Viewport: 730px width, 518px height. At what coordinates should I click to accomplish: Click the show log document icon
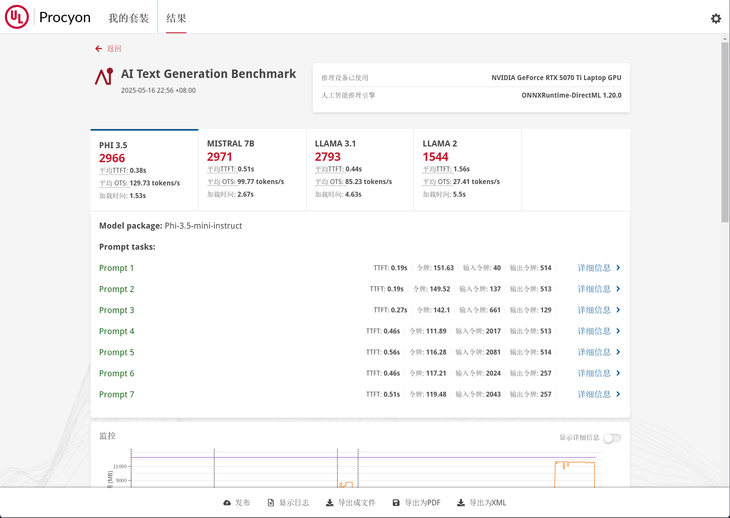pos(271,503)
